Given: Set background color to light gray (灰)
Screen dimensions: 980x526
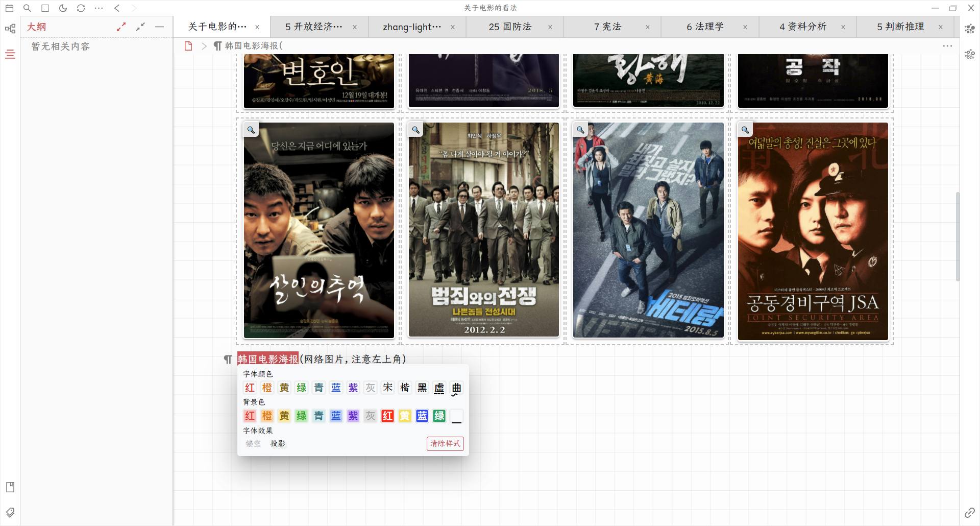Looking at the screenshot, I should 371,416.
